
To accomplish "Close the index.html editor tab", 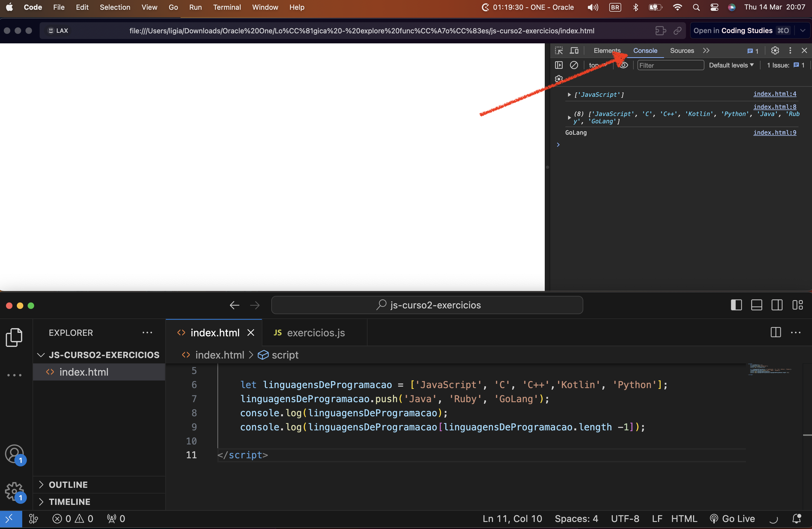I will tap(251, 333).
